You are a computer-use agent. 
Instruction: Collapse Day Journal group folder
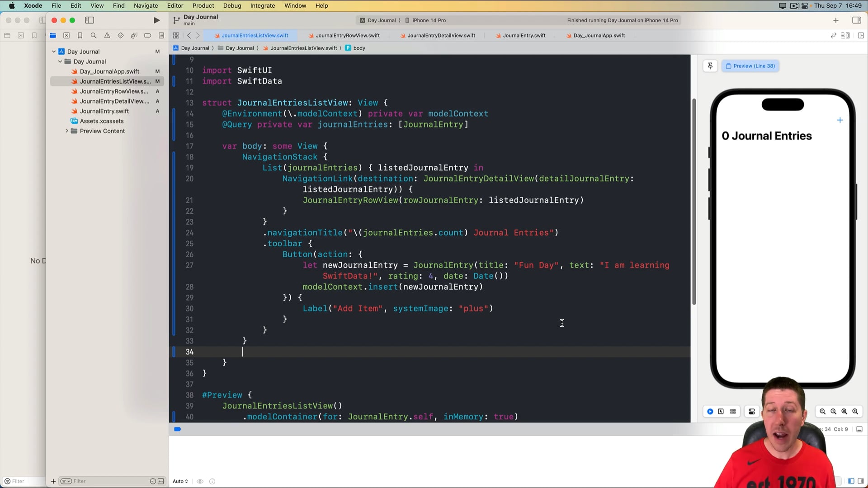pos(60,61)
